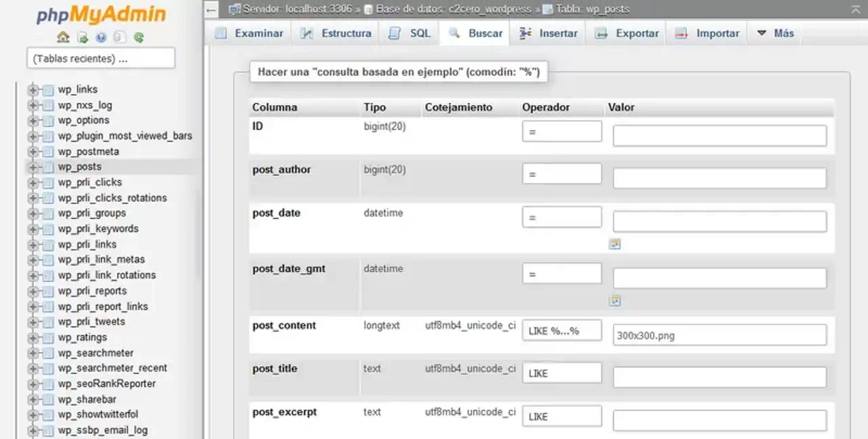This screenshot has height=439, width=868.
Task: Select the Buscar tab
Action: pyautogui.click(x=475, y=33)
